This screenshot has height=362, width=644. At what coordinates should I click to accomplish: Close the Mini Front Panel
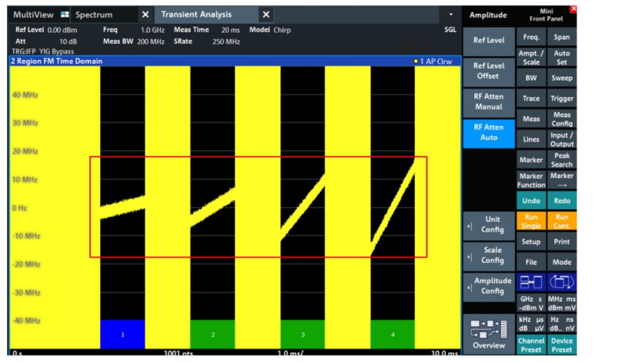573,9
